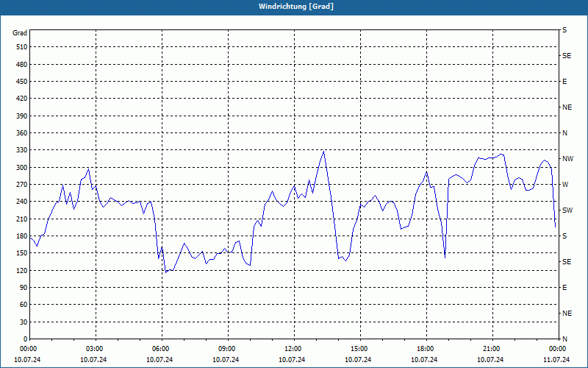
Task: Click the 18:00 time label
Action: pyautogui.click(x=426, y=348)
